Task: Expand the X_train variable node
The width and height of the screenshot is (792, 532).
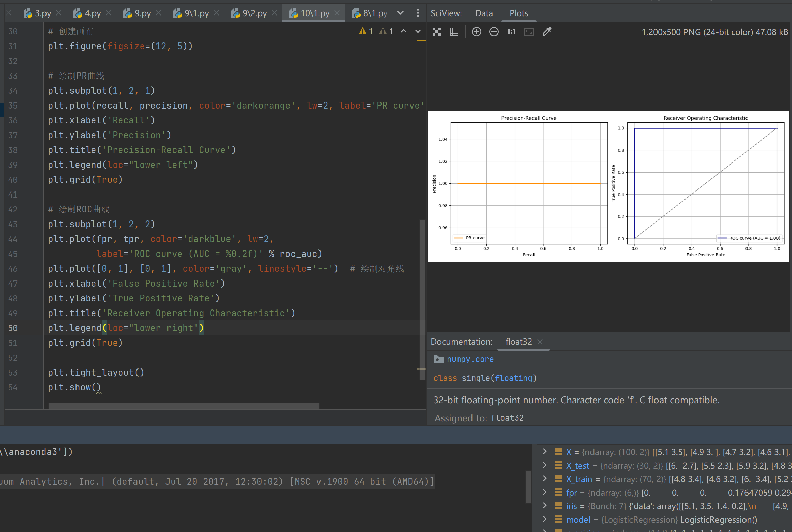Action: (545, 479)
